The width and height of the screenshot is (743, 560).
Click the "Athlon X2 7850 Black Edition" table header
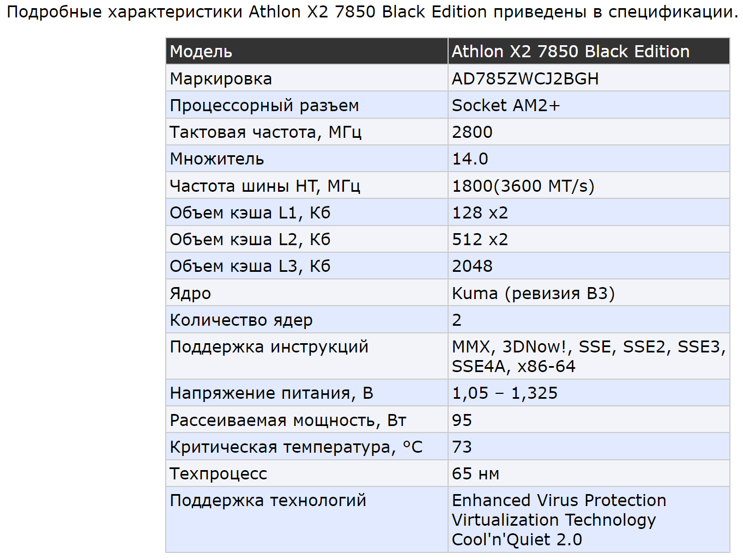(570, 52)
